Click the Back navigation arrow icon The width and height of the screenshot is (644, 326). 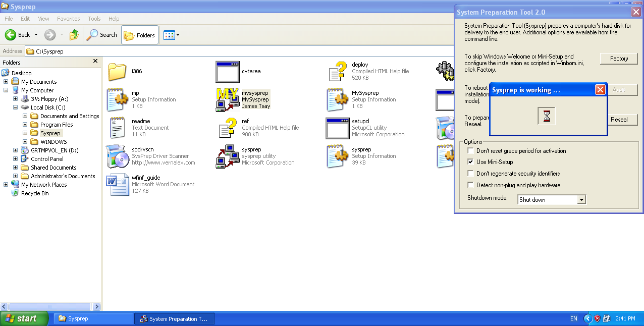point(11,35)
